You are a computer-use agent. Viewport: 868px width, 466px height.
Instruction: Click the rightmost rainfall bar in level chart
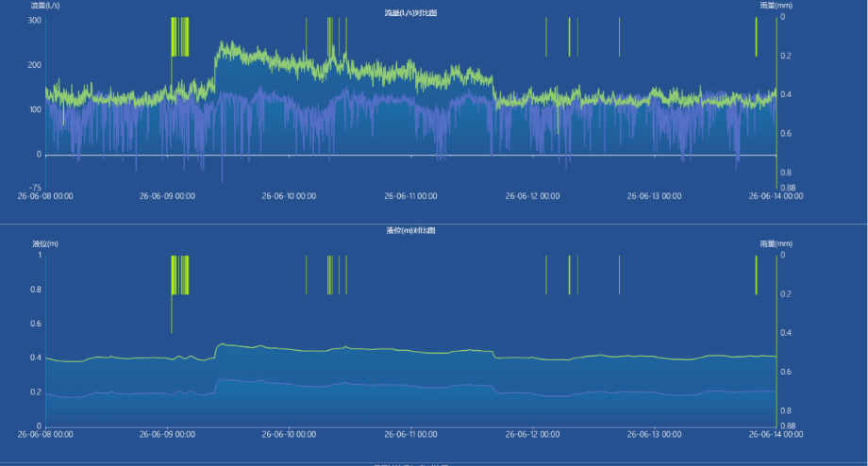[756, 275]
